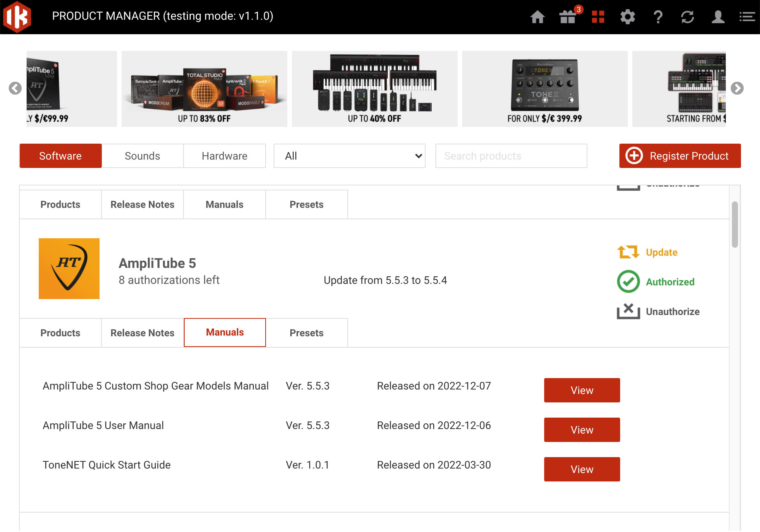Select the highlighted AmpliTube 5 Manuals tab
The image size is (760, 532).
(225, 332)
